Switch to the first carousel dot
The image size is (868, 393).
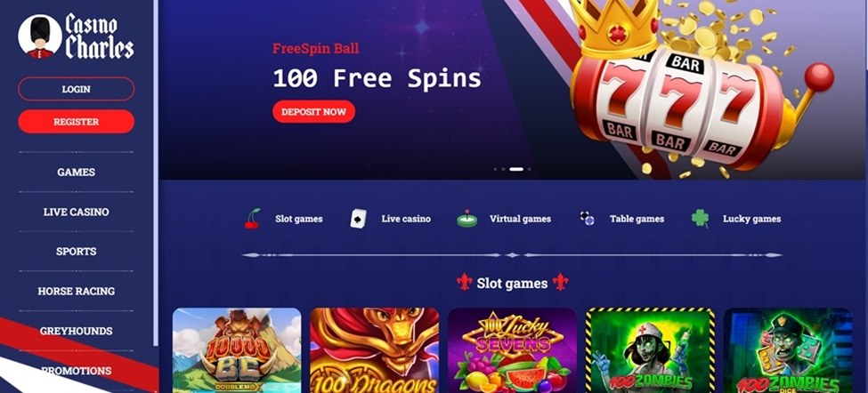(x=495, y=169)
